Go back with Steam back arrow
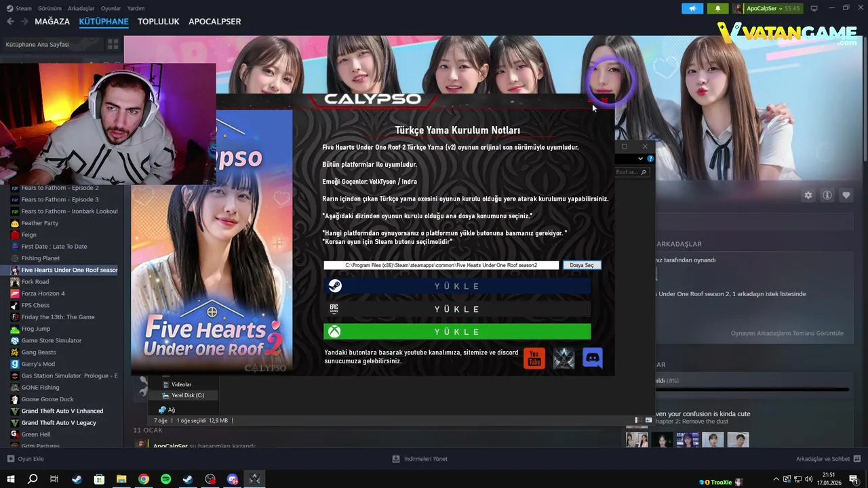This screenshot has height=488, width=868. click(x=10, y=22)
